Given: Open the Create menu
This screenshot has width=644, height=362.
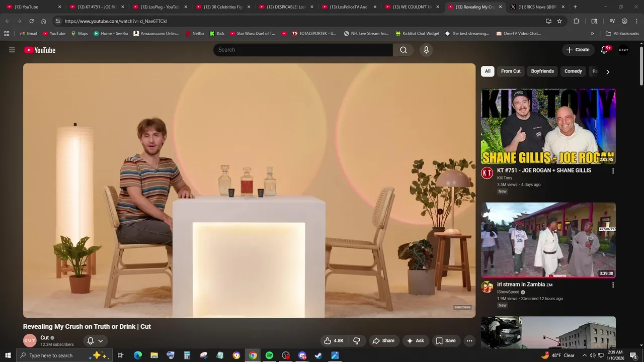Looking at the screenshot, I should [x=578, y=50].
